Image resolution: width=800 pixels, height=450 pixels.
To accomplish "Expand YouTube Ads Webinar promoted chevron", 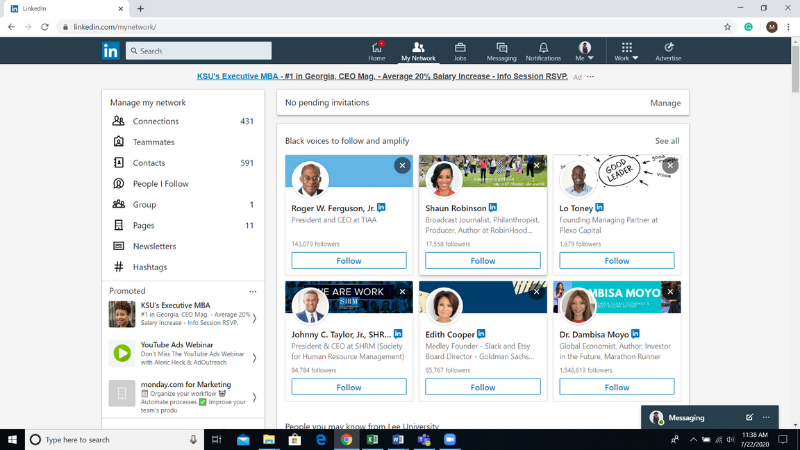I will [x=254, y=358].
